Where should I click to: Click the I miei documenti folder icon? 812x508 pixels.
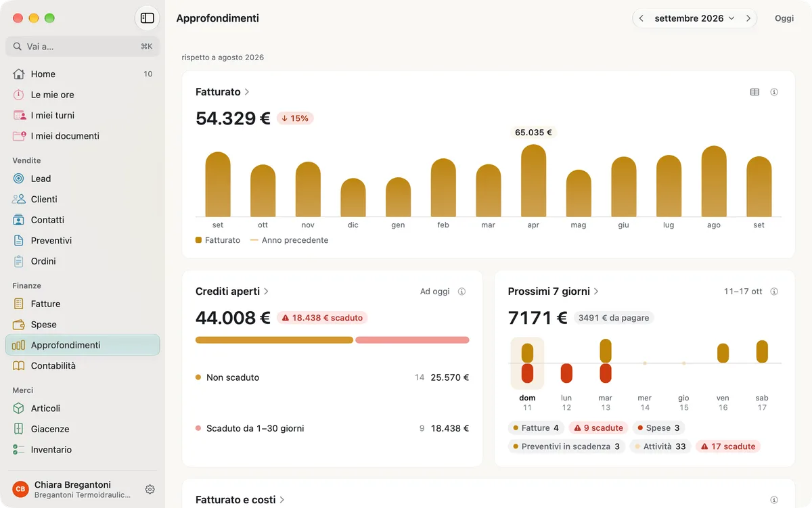[19, 136]
